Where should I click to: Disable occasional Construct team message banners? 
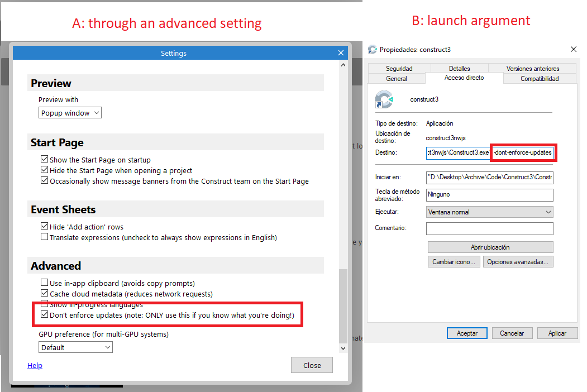coord(44,180)
